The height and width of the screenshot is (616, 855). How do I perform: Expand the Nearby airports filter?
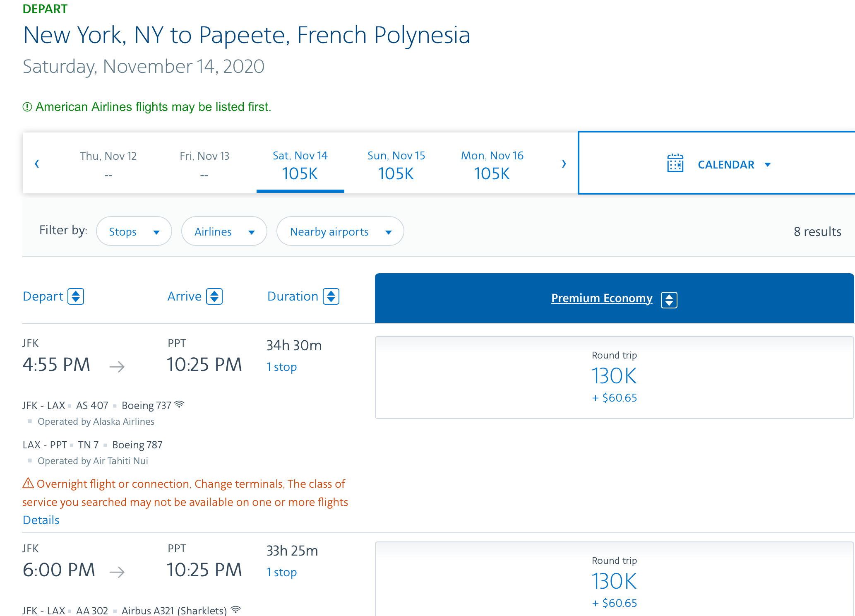coord(340,231)
